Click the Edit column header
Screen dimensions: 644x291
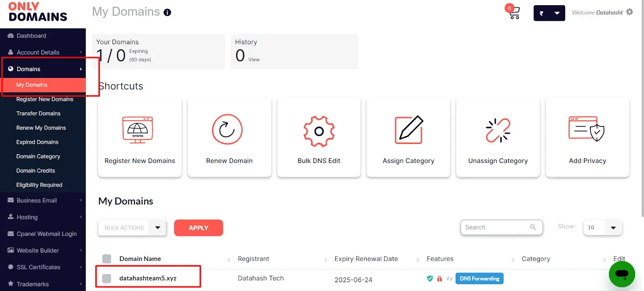click(x=619, y=259)
